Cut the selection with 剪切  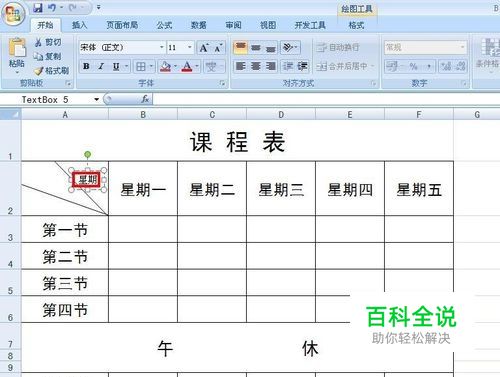48,42
